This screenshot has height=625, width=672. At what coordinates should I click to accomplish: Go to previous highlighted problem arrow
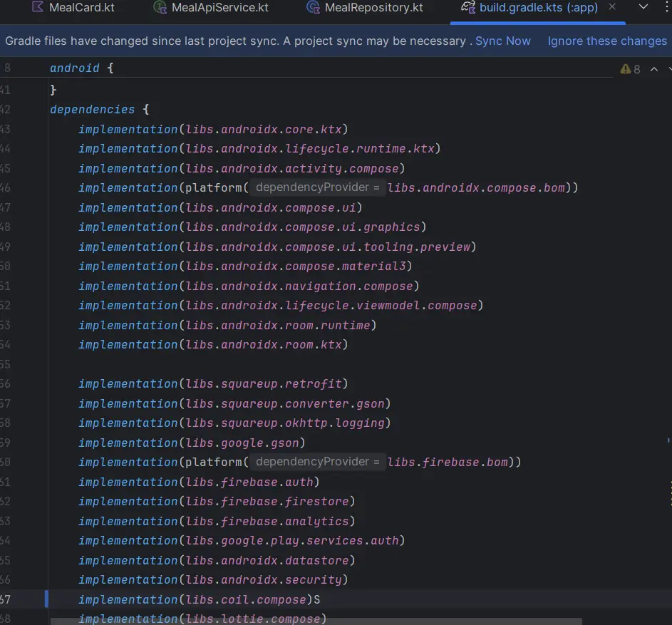[x=654, y=69]
